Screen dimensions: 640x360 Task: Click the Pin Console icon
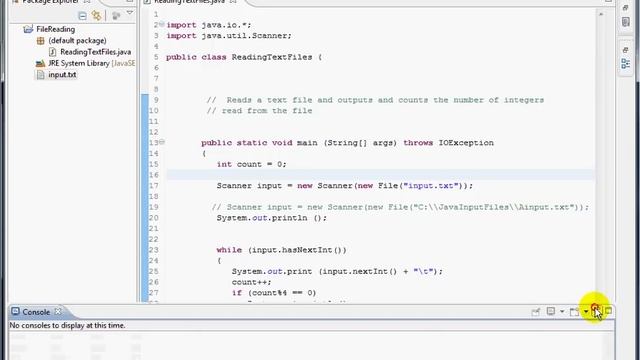pos(536,312)
